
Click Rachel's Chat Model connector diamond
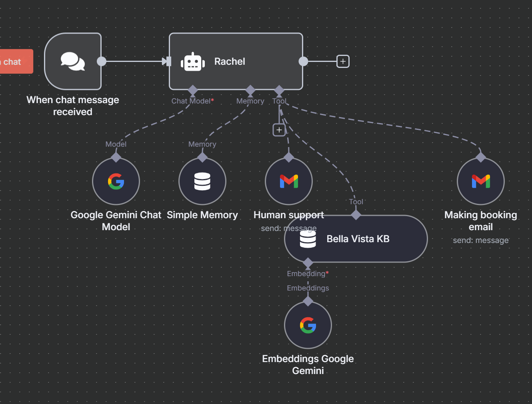click(193, 90)
